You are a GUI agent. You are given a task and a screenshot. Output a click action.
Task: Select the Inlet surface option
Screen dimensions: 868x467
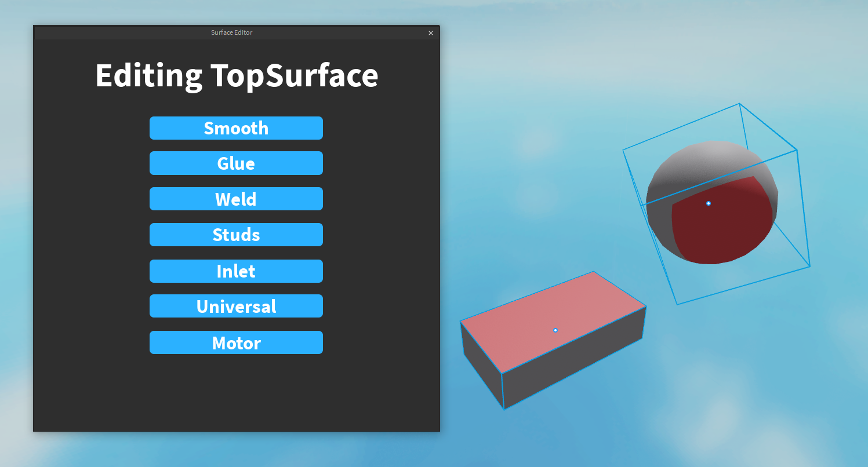click(236, 271)
